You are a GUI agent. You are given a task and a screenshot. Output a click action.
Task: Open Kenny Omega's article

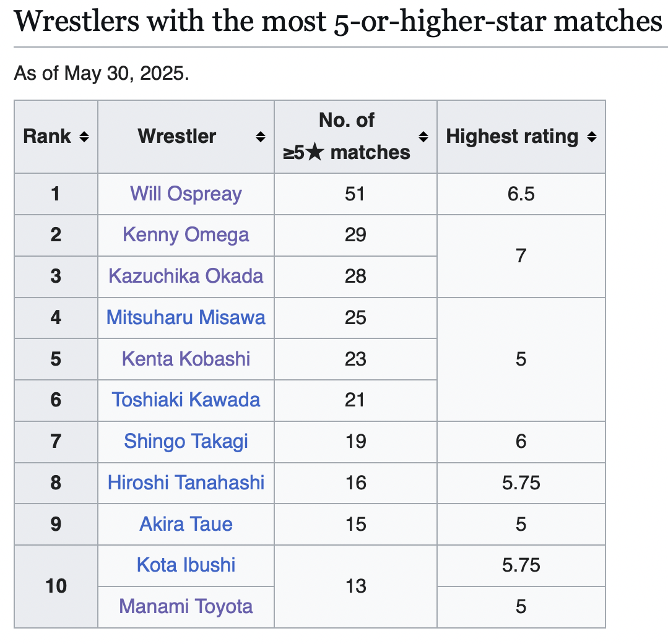tap(186, 235)
